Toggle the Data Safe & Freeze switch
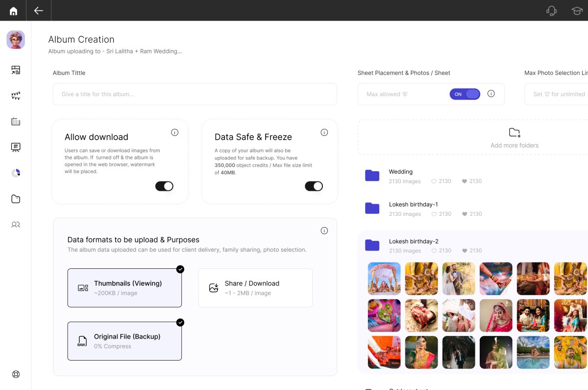The width and height of the screenshot is (588, 390). point(314,186)
